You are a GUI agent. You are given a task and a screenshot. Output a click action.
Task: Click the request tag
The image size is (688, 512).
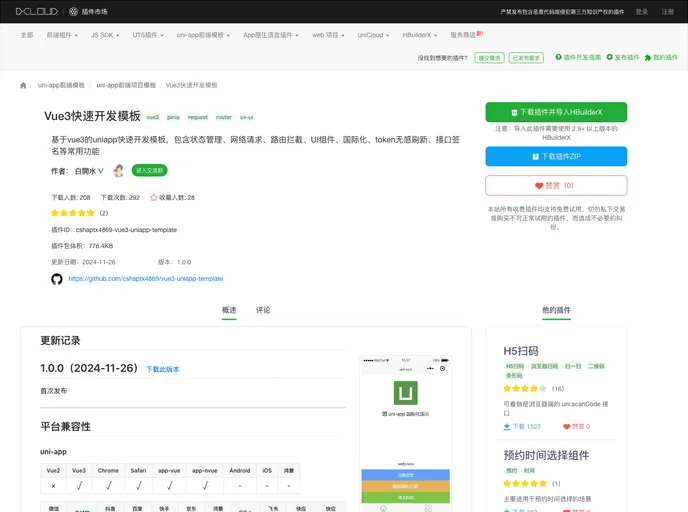point(197,117)
